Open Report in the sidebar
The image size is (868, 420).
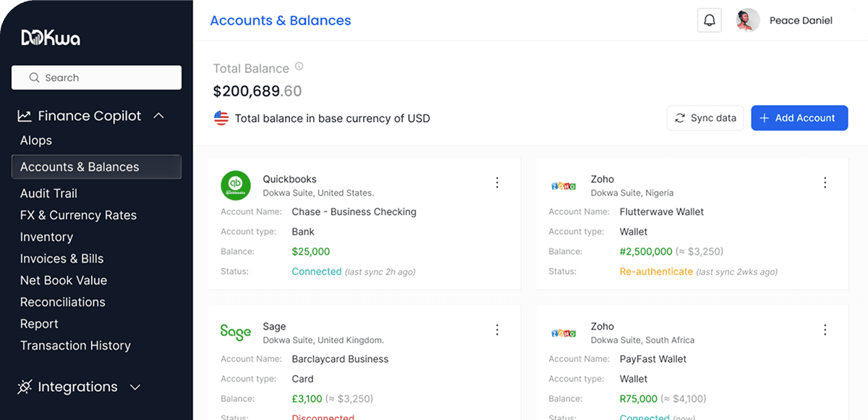tap(39, 324)
